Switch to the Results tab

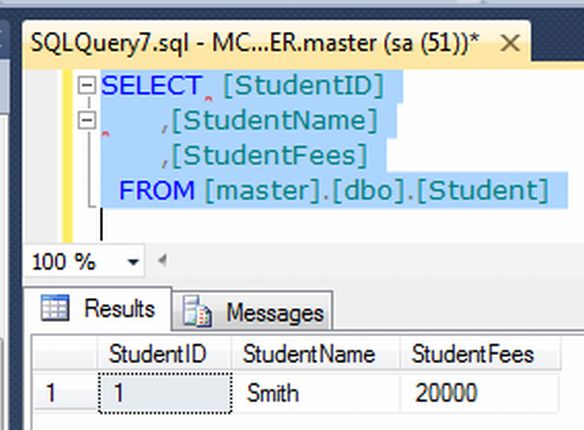tap(98, 308)
